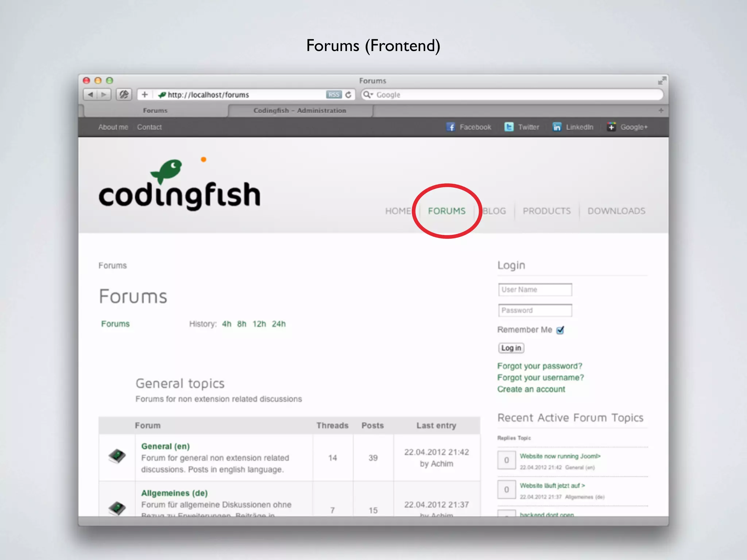The image size is (747, 560).
Task: Click the codingfish logo
Action: tap(179, 184)
